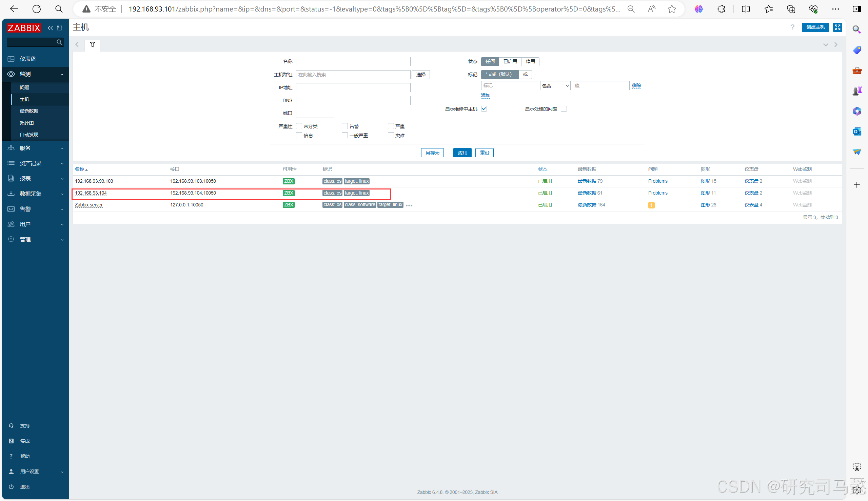Click 添加 to add a tag filter
868x501 pixels.
485,96
